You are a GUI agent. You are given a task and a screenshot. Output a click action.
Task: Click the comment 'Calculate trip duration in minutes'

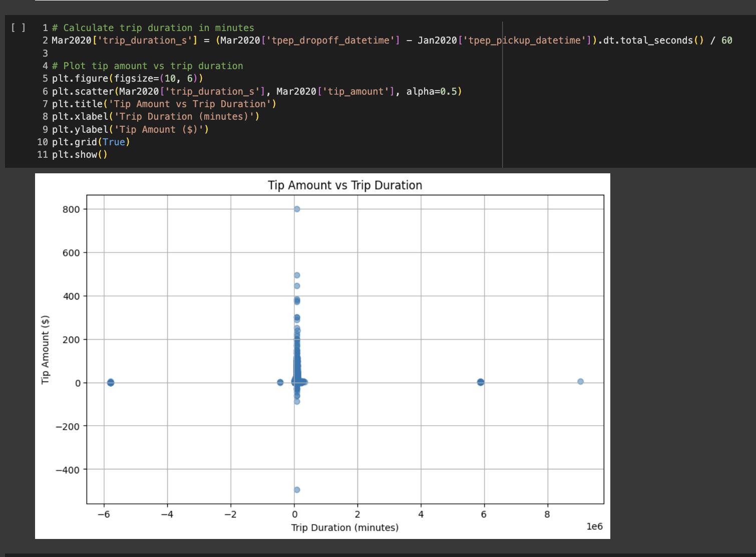[x=153, y=28]
